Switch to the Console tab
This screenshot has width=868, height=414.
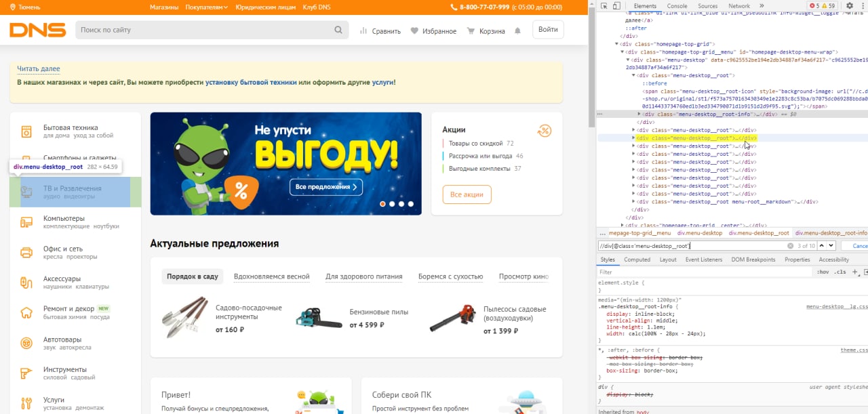(x=677, y=6)
